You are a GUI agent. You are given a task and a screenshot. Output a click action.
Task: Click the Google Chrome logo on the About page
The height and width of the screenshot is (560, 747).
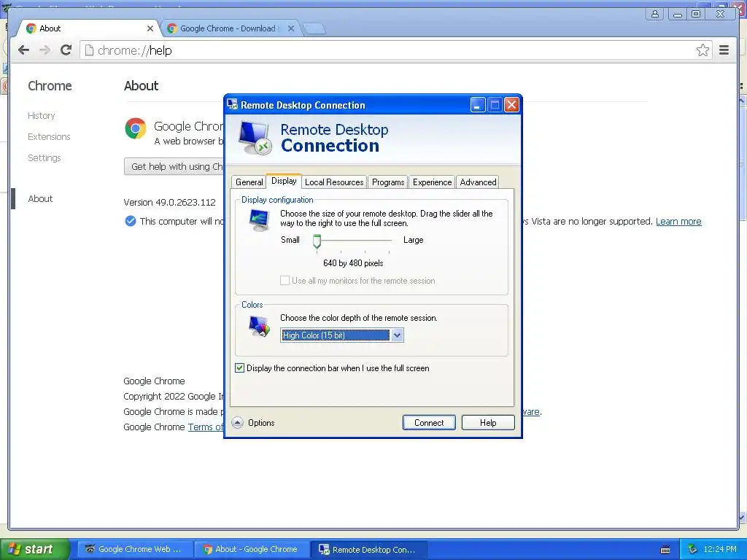[x=135, y=128]
